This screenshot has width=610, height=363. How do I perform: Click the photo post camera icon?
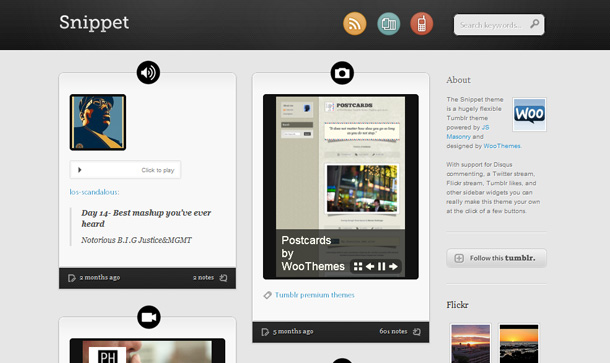[x=342, y=73]
